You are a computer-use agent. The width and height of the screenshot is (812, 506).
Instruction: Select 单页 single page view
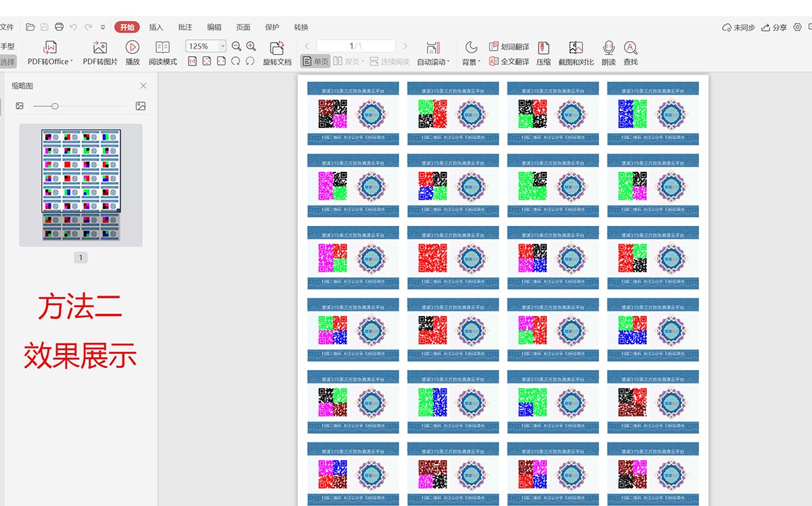[x=315, y=62]
